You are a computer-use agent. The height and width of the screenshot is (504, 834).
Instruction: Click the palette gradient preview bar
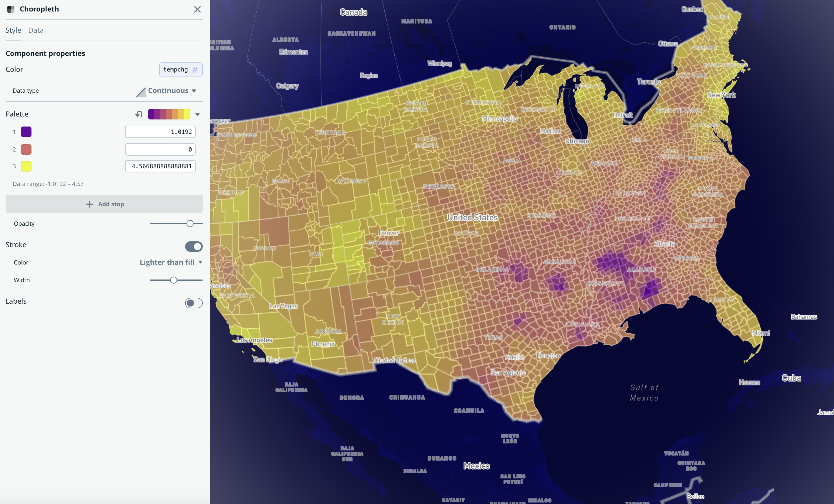click(169, 114)
